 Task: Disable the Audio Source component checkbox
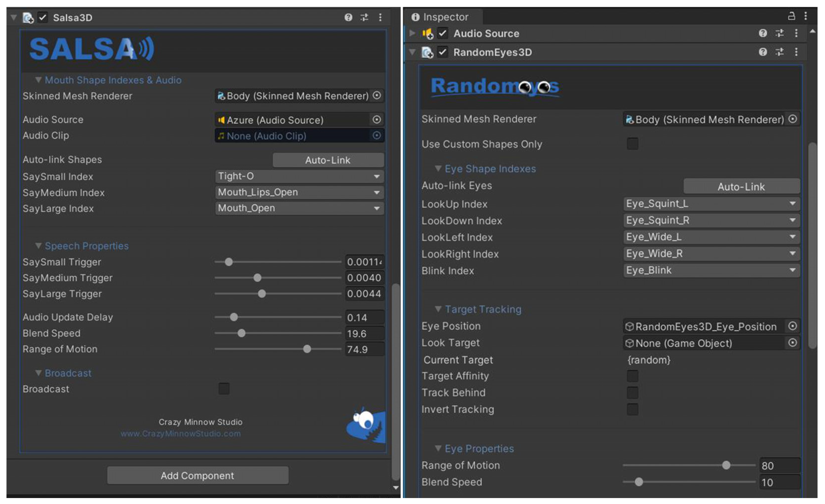(442, 34)
